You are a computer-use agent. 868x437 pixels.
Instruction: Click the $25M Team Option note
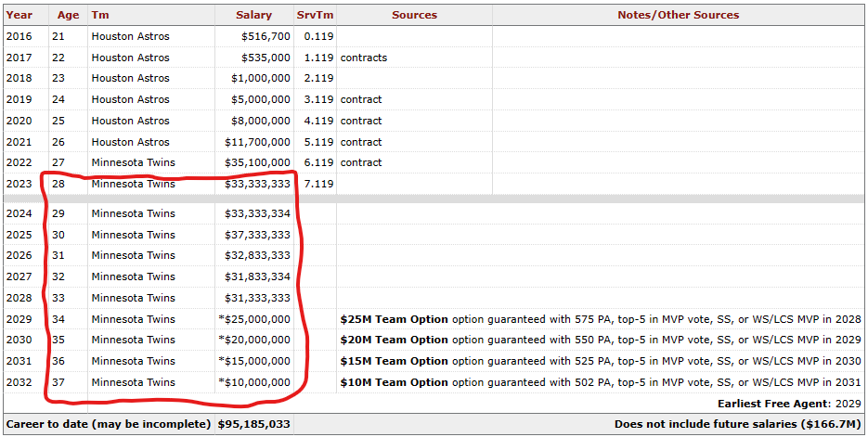[x=395, y=319]
